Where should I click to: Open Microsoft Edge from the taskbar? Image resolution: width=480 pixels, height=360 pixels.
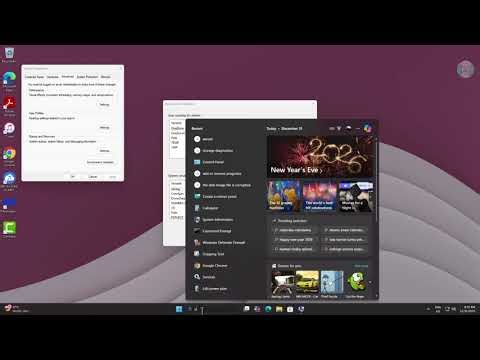click(268, 309)
